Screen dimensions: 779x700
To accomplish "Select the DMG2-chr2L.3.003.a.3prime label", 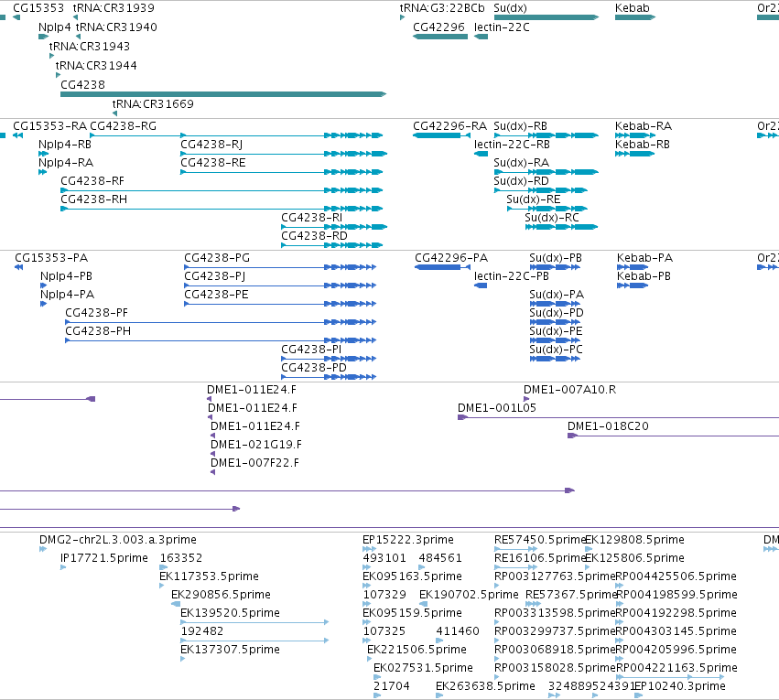I will [x=118, y=540].
